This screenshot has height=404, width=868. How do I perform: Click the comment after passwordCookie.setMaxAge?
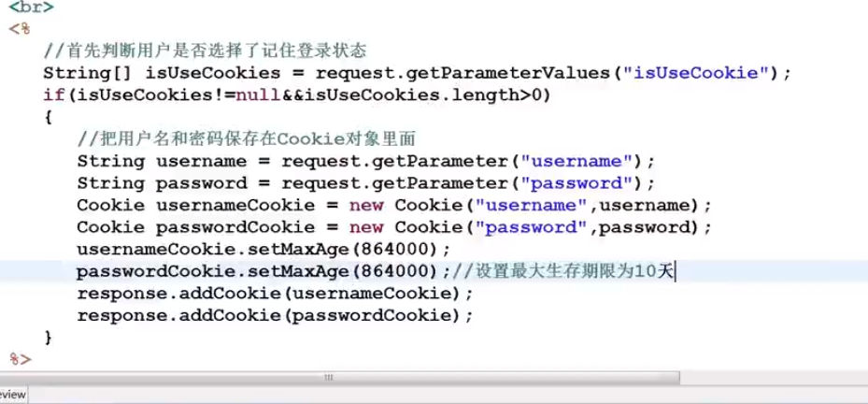pyautogui.click(x=562, y=271)
